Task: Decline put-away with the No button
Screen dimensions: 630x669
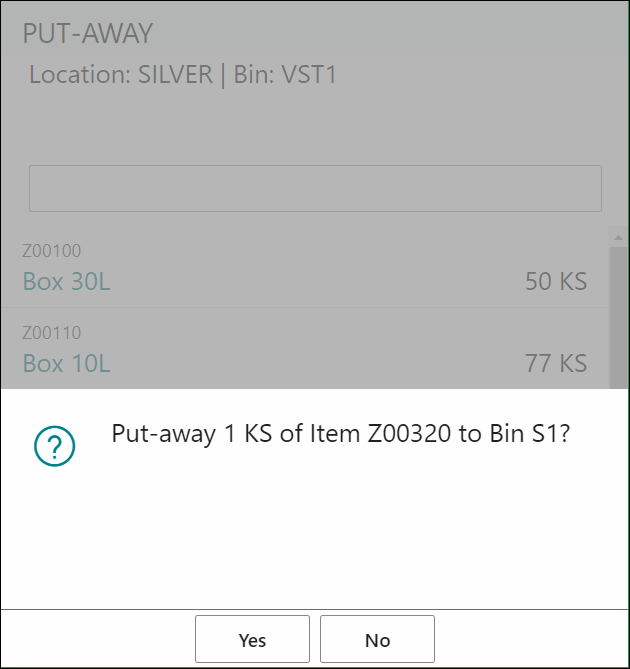Action: coord(377,639)
